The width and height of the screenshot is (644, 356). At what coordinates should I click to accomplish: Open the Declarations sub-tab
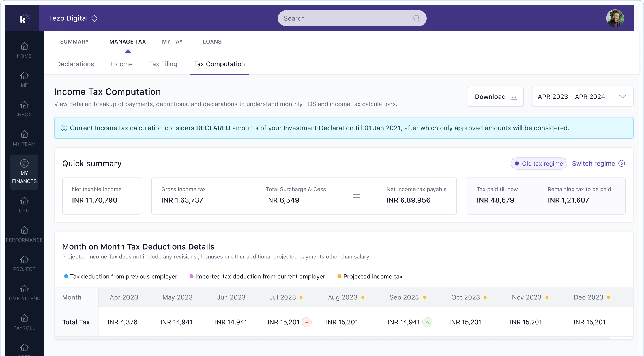[75, 64]
